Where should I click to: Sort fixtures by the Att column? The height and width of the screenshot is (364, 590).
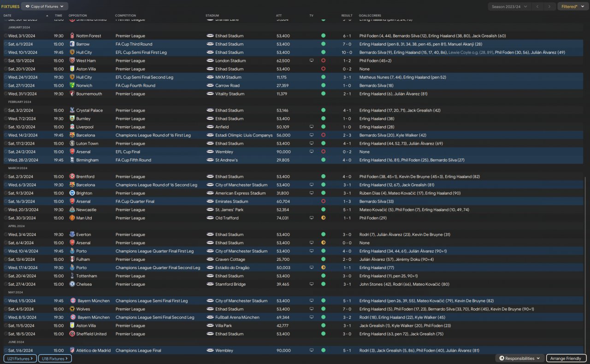[x=279, y=16]
